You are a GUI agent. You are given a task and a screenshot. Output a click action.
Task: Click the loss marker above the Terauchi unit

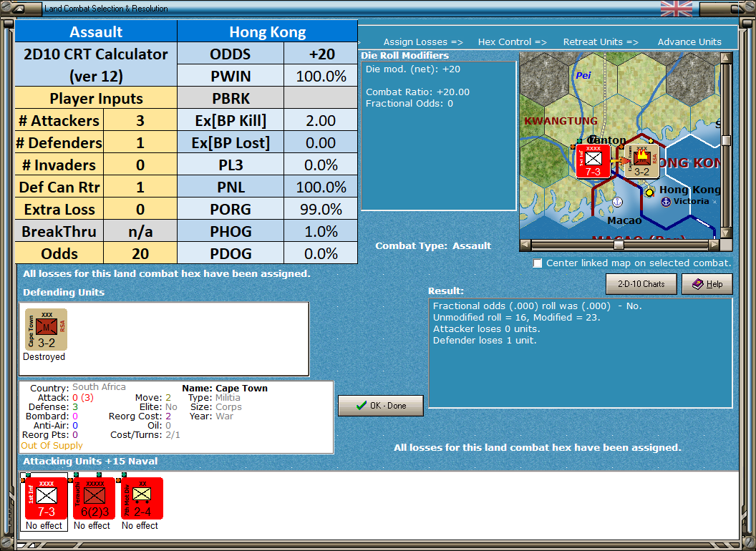69,480
